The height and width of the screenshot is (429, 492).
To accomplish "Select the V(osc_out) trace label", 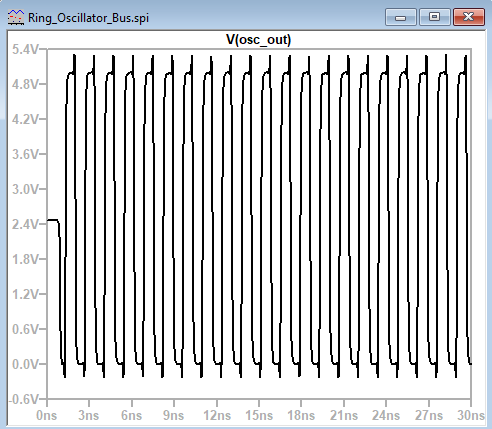I will coord(259,40).
